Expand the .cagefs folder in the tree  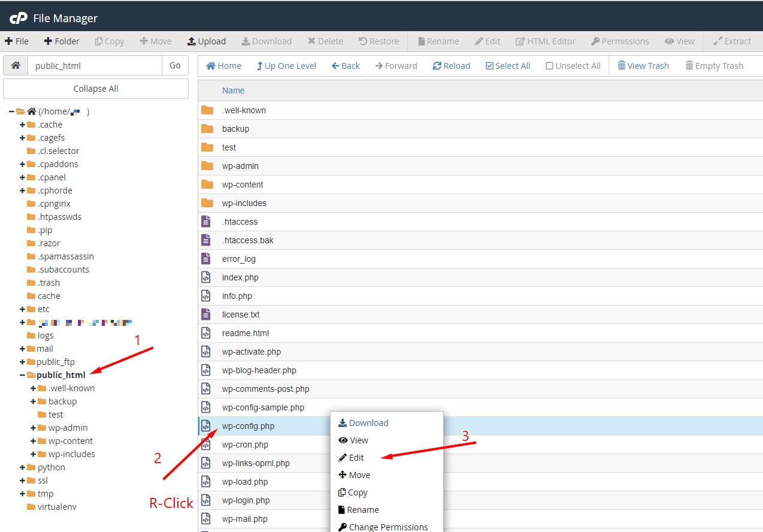[23, 138]
